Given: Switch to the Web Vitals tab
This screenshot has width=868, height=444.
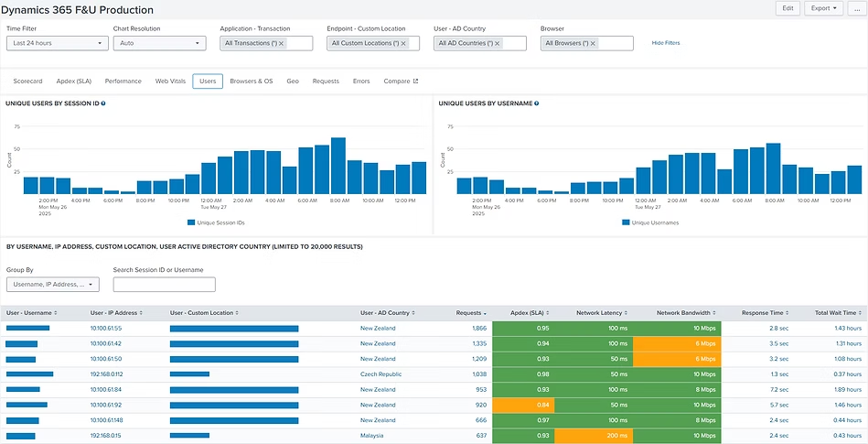Looking at the screenshot, I should [x=170, y=81].
